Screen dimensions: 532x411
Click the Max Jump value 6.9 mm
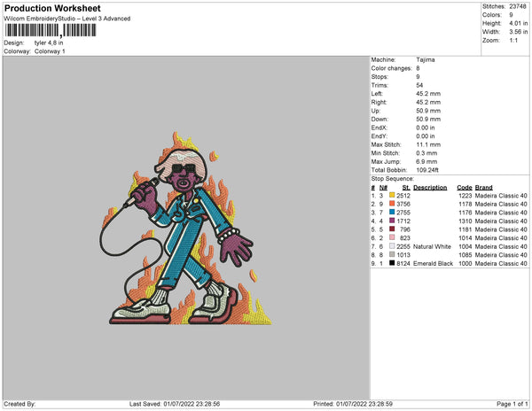[x=426, y=161]
